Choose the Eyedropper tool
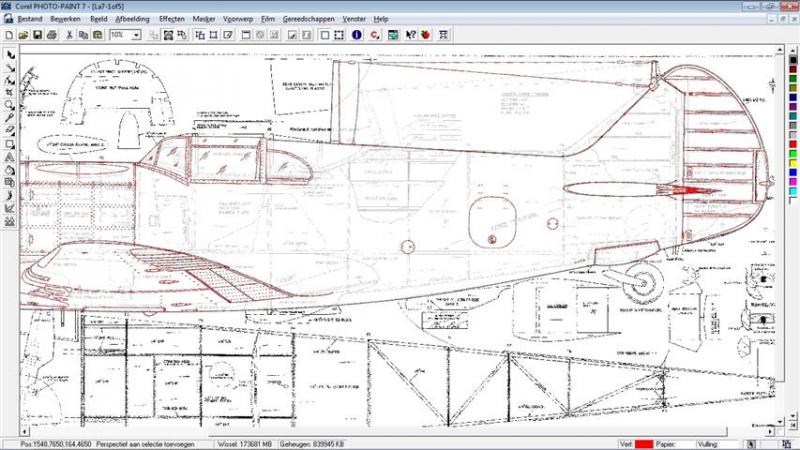Image resolution: width=800 pixels, height=450 pixels. tap(10, 118)
